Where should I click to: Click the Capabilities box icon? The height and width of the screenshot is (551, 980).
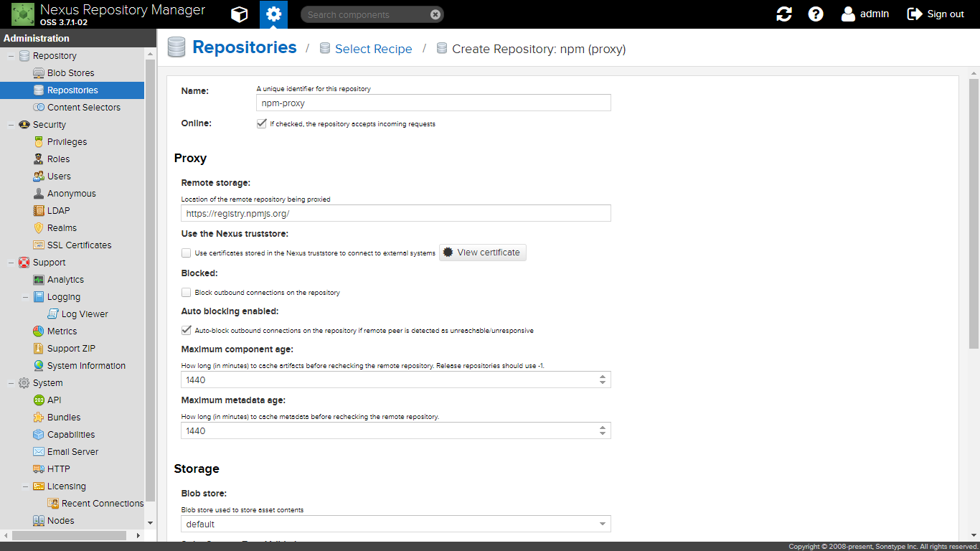(x=39, y=435)
